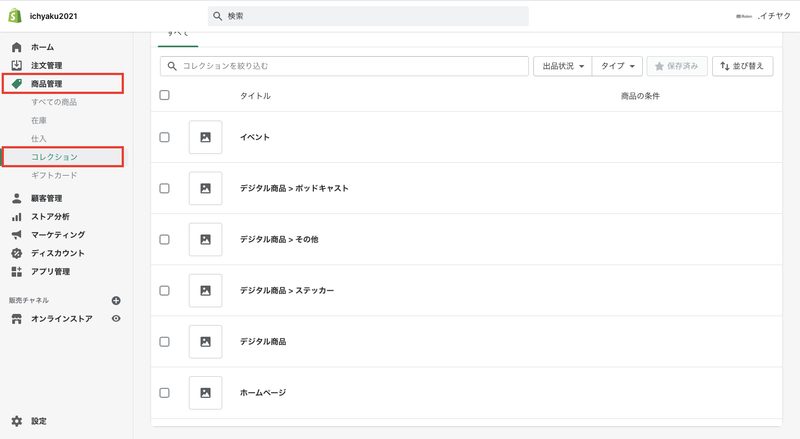Open デジタル商品 > ステッカー collection

pos(287,290)
